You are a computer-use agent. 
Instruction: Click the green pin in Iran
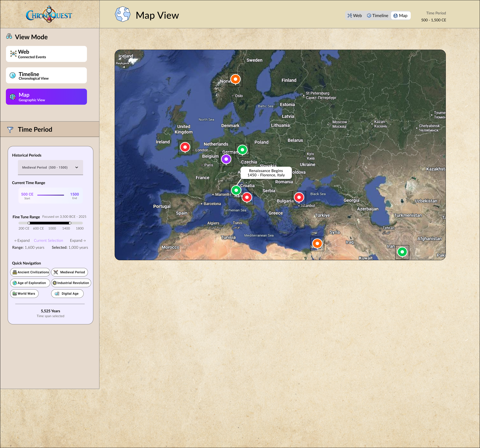(x=402, y=252)
